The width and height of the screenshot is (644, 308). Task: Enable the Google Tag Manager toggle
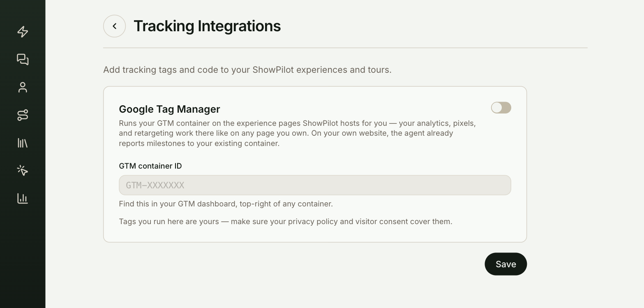pos(501,108)
